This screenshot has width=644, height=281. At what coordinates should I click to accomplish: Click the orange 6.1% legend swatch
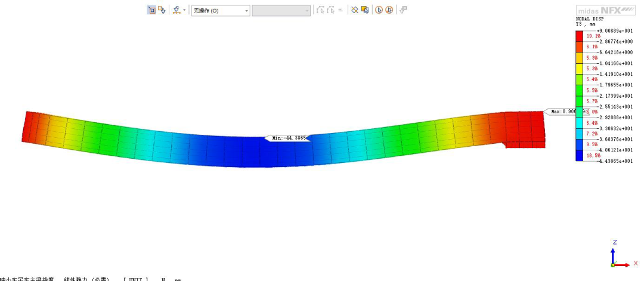point(579,47)
